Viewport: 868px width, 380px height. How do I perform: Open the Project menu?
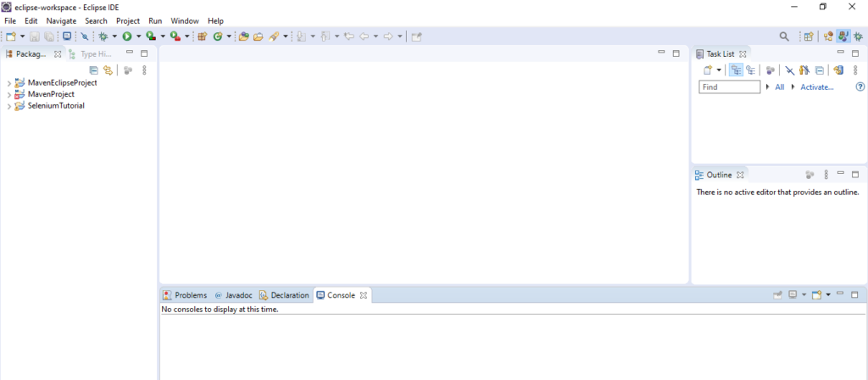pos(128,21)
